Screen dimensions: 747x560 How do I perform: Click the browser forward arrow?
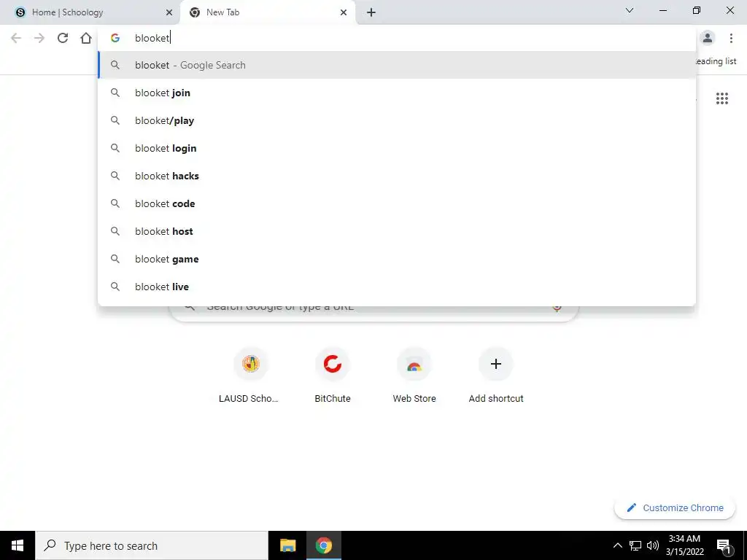(x=39, y=38)
